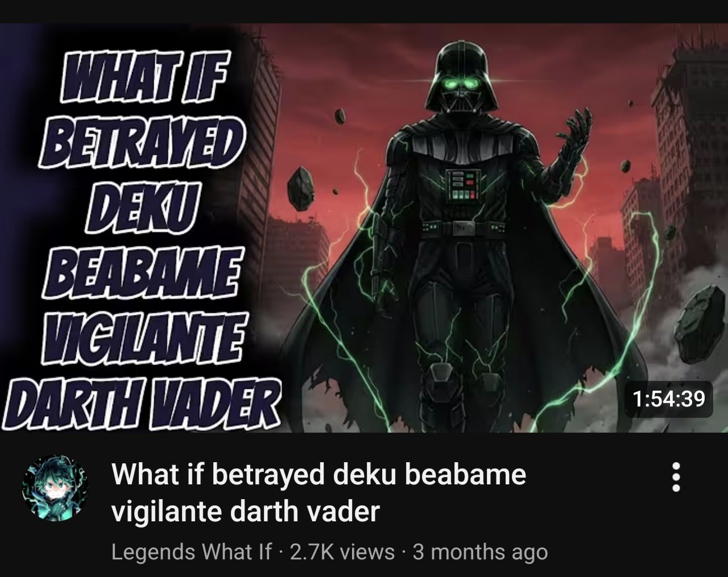Click the small floating boulder beside Vader's cape

coord(300,188)
